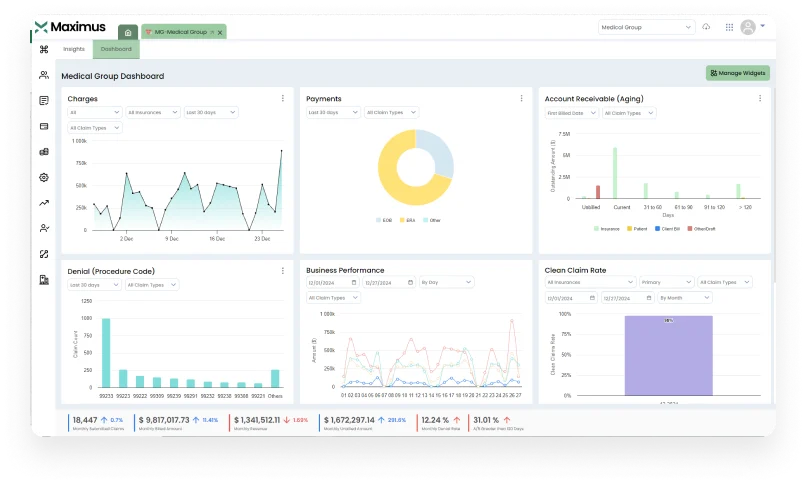806x484 pixels.
Task: Open the users icon in the sidebar
Action: point(44,75)
